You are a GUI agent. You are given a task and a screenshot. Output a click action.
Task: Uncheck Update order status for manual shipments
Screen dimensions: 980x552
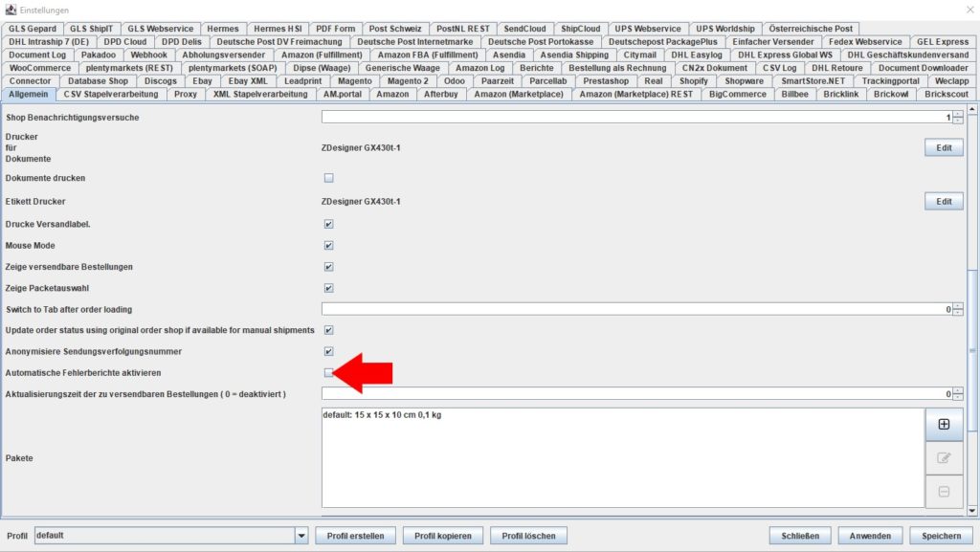[x=329, y=330]
